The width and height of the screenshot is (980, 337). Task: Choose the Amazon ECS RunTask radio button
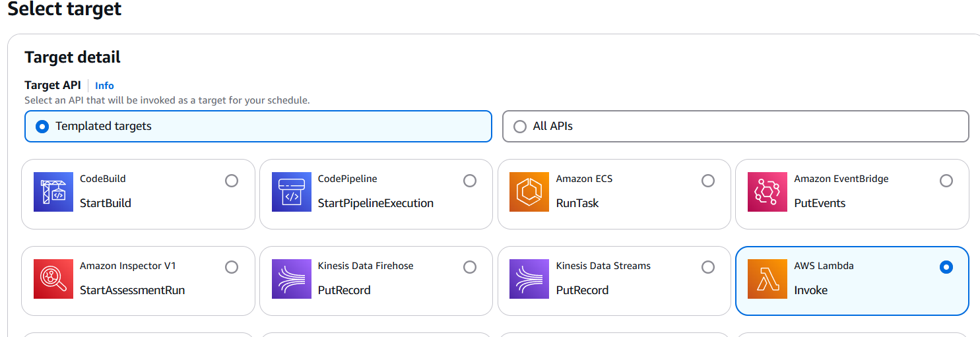(x=708, y=180)
